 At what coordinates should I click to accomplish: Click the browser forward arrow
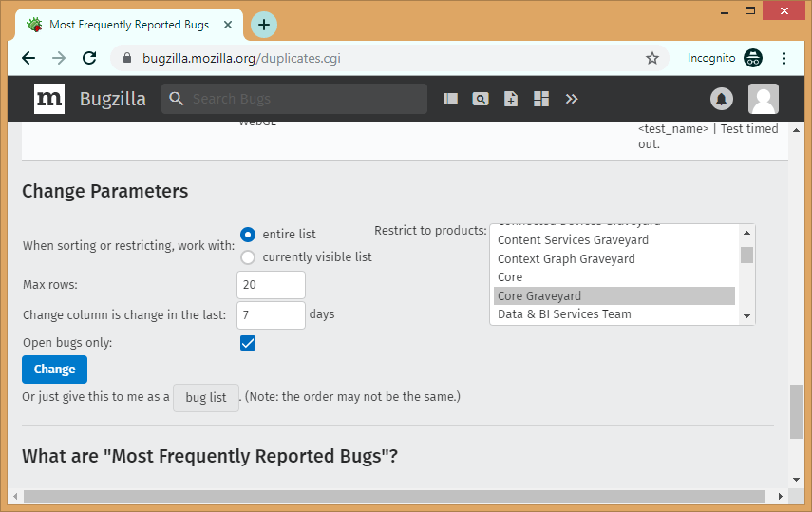[x=59, y=58]
